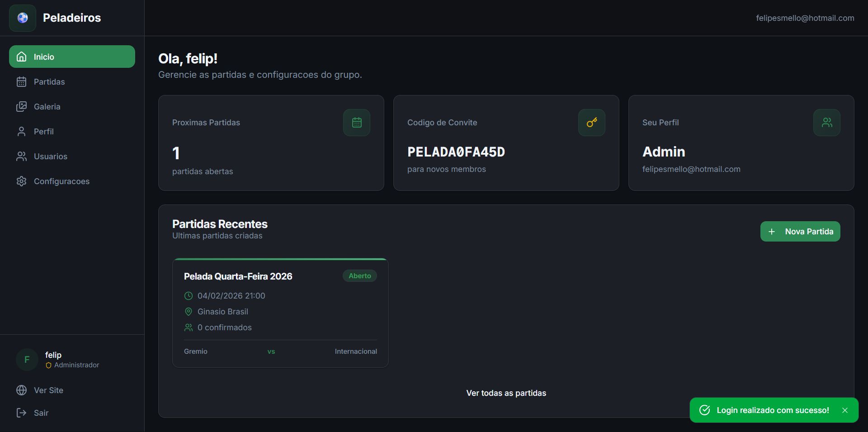
Task: Dismiss the login success notification
Action: 845,410
